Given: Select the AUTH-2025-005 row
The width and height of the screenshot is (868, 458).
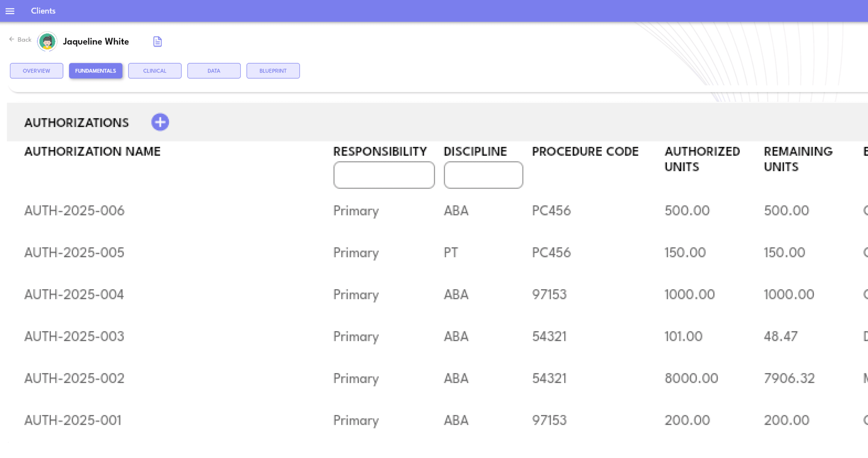Looking at the screenshot, I should click(74, 252).
